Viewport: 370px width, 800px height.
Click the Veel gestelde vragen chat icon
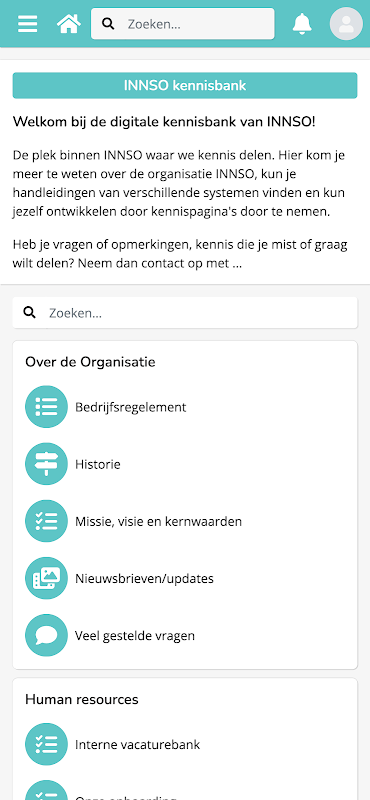click(x=46, y=635)
